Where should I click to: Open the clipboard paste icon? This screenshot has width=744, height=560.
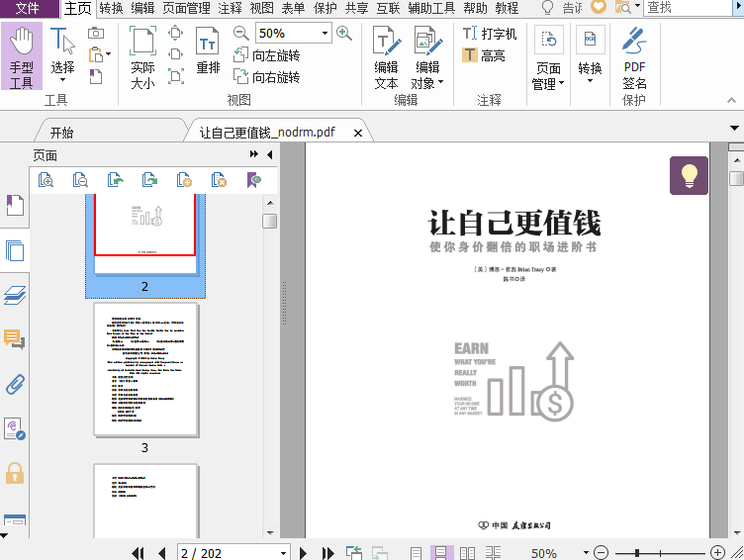tap(96, 54)
